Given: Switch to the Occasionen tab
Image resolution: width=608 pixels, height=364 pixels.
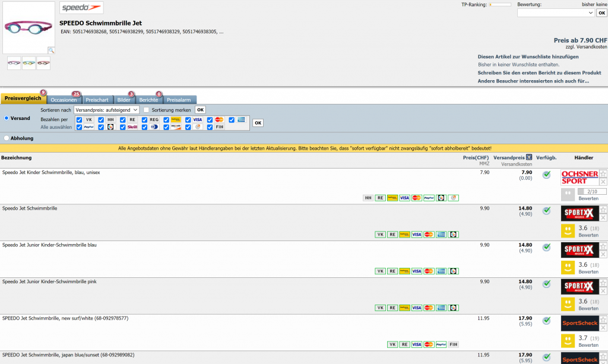Looking at the screenshot, I should [x=64, y=100].
